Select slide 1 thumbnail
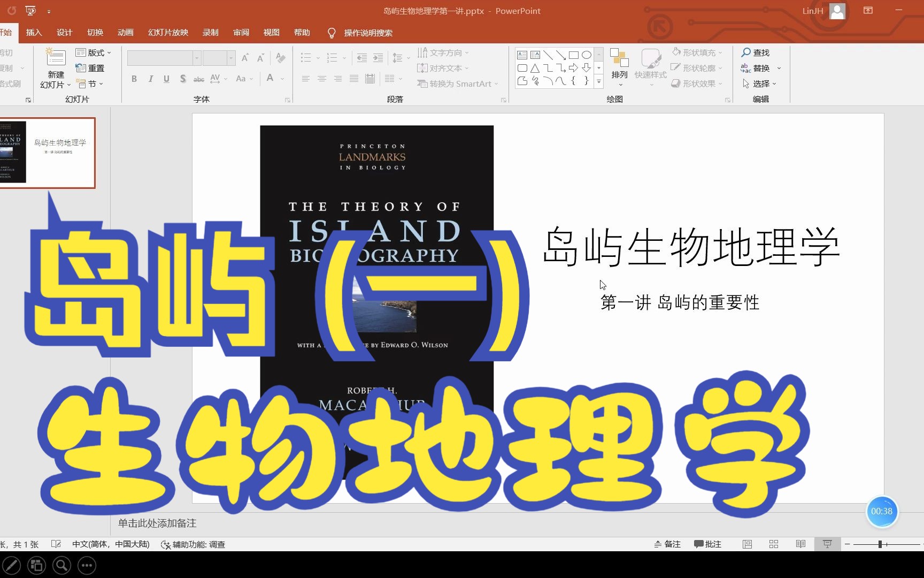The width and height of the screenshot is (924, 578). click(48, 153)
